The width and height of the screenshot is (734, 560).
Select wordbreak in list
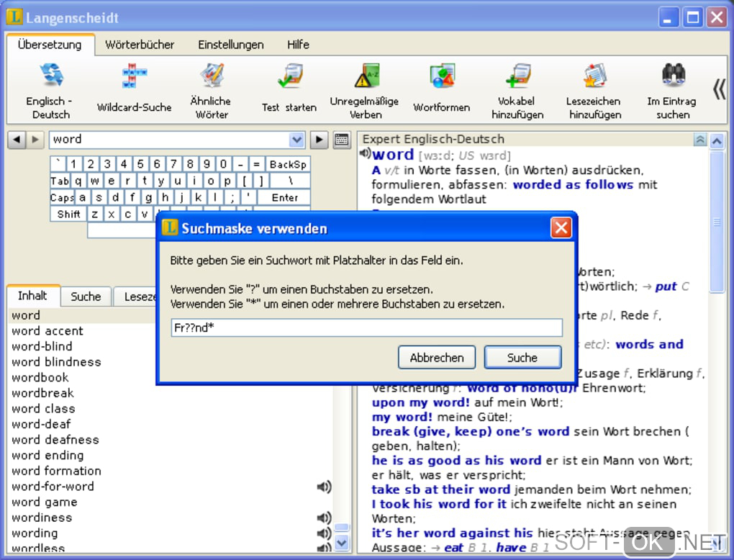43,393
